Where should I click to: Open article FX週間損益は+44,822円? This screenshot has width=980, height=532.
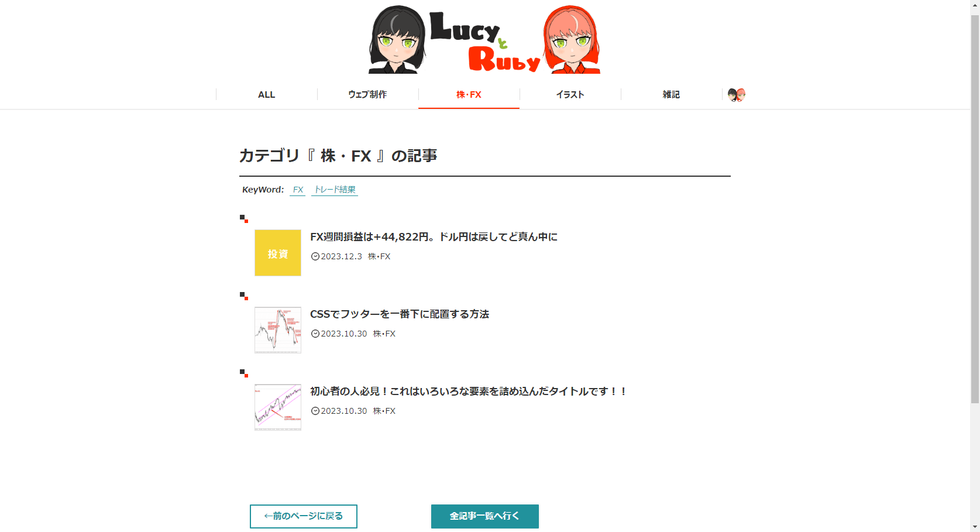[434, 236]
